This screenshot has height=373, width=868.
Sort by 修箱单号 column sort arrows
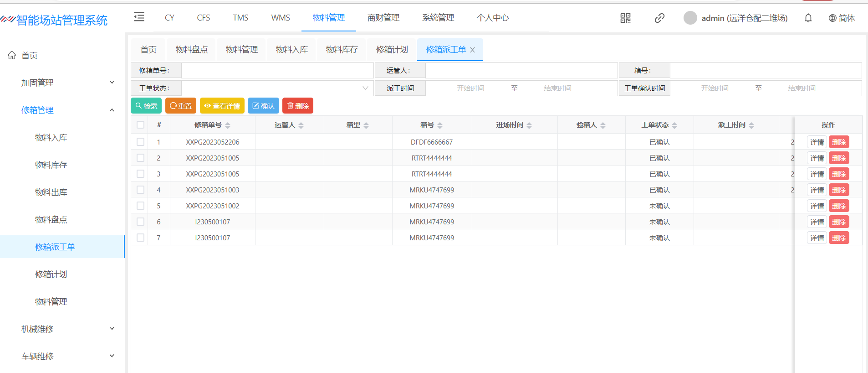coord(228,125)
